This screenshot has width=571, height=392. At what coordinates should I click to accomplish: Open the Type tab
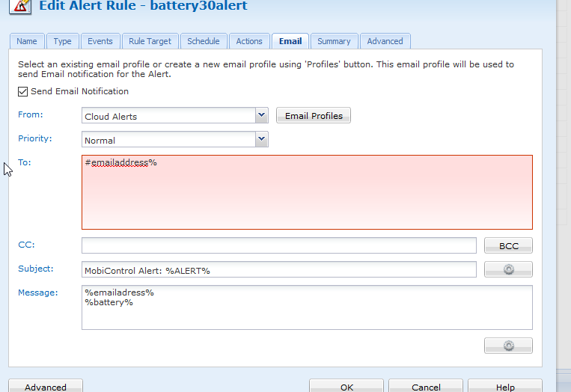63,41
